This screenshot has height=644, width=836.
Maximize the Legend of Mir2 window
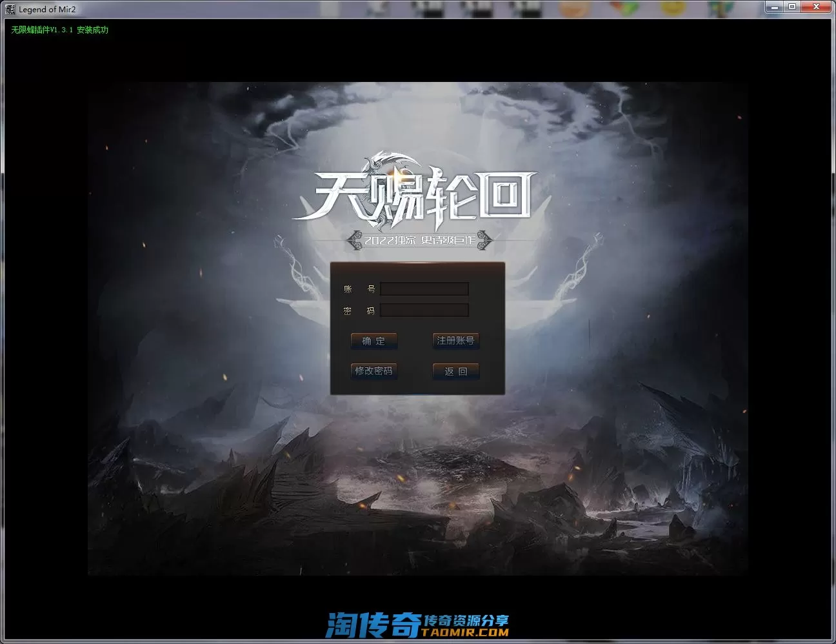coord(791,6)
